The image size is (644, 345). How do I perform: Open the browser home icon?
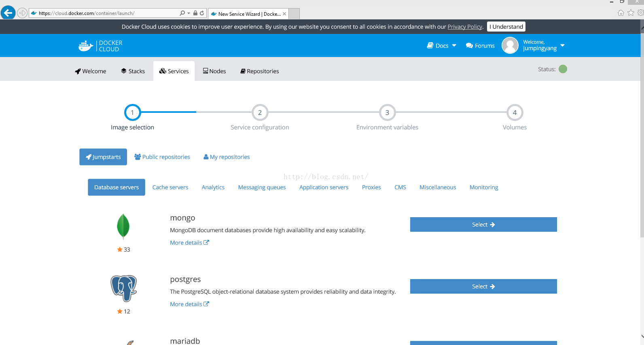click(x=621, y=13)
